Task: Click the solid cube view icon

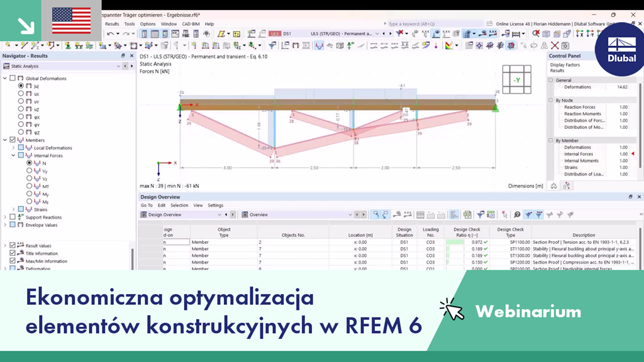Action: coord(547,34)
